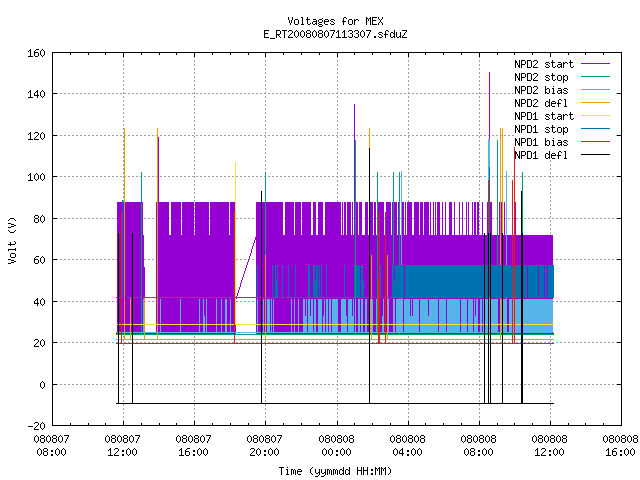Click the 'NPD1 bias' legend label

click(541, 142)
